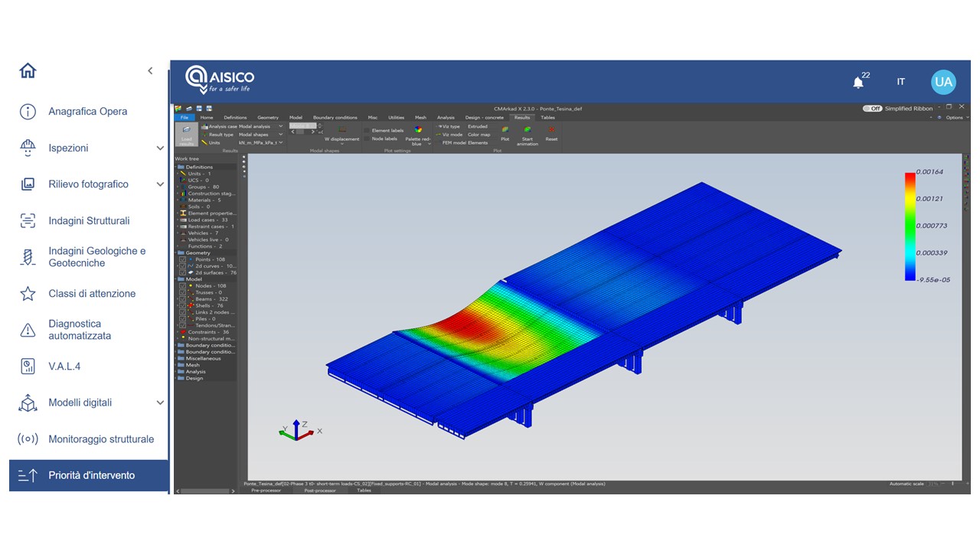This screenshot has width=980, height=551.
Task: Click the home icon in sidebar
Action: pos(28,71)
